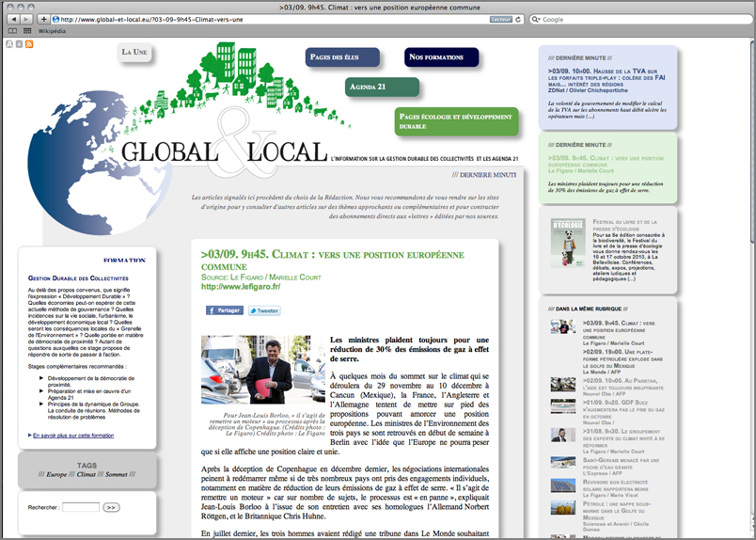Screen dimensions: 756x540
Task: Add a bookmark with the plus button
Action: click(x=43, y=20)
